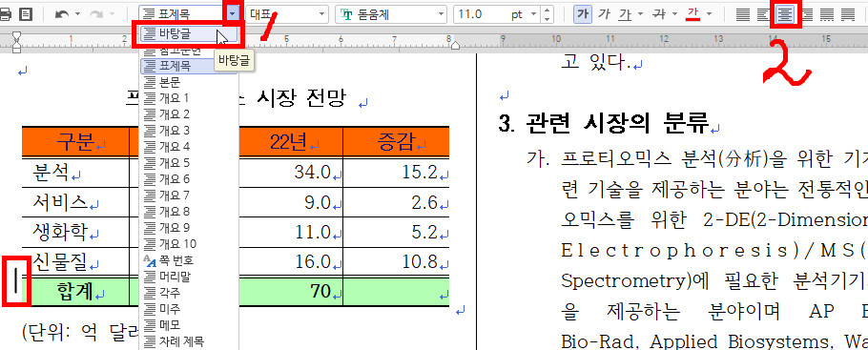Toggle bold 가 formatting

coord(582,14)
